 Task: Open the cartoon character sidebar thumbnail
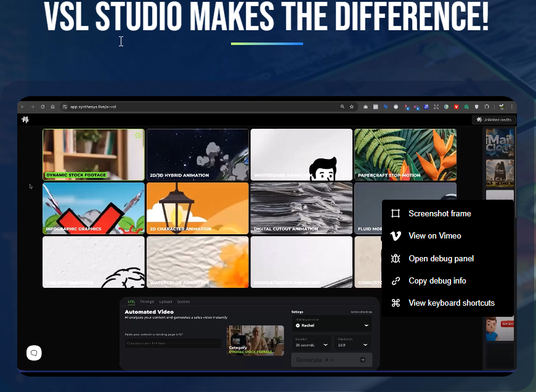[500, 329]
